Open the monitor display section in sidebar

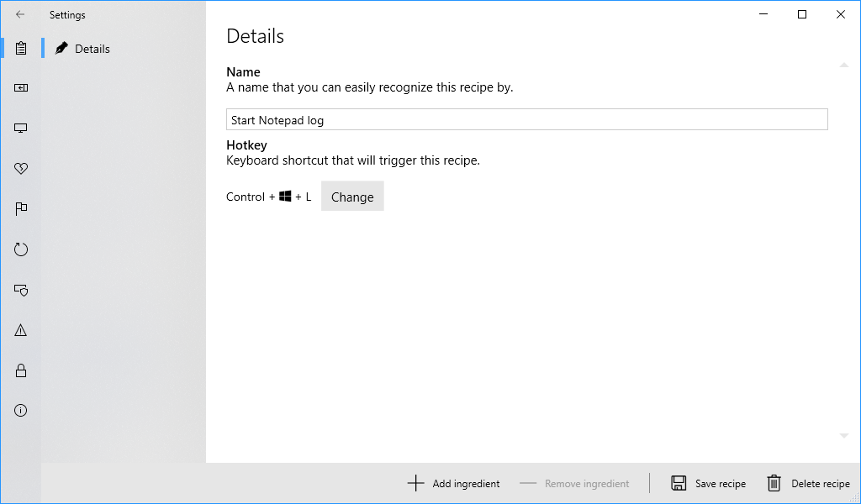21,129
